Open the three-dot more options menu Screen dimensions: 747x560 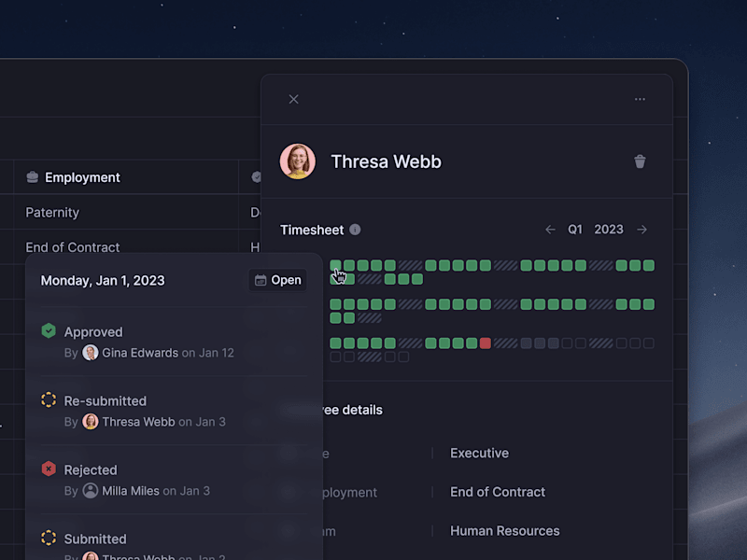[640, 99]
